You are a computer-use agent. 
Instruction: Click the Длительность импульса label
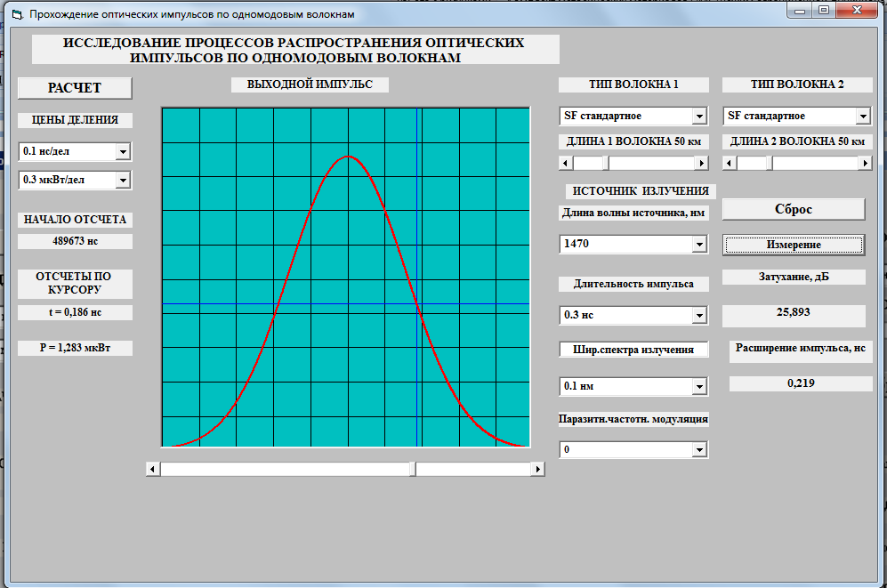[x=633, y=285]
